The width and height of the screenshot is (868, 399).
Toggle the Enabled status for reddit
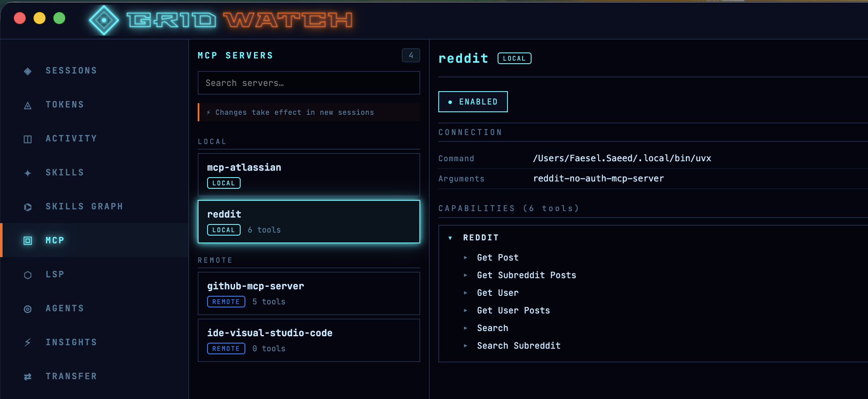[x=473, y=101]
